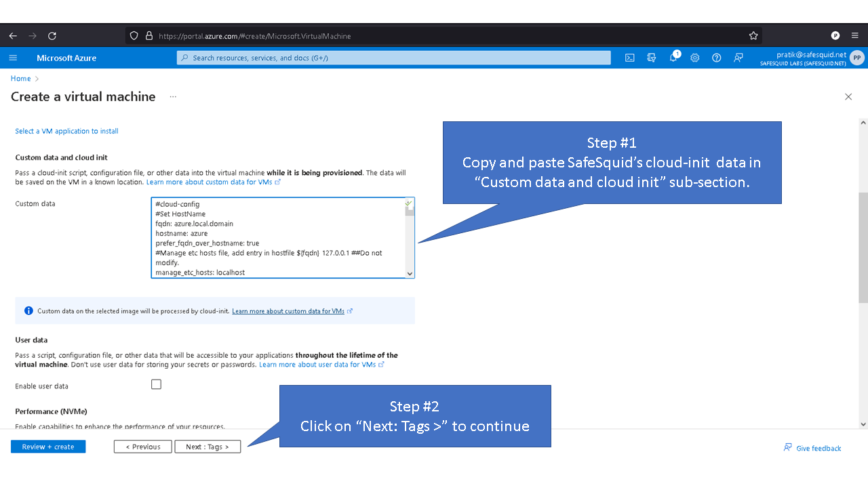The width and height of the screenshot is (868, 488).
Task: Open Cloud Shell from the header
Action: (x=630, y=58)
